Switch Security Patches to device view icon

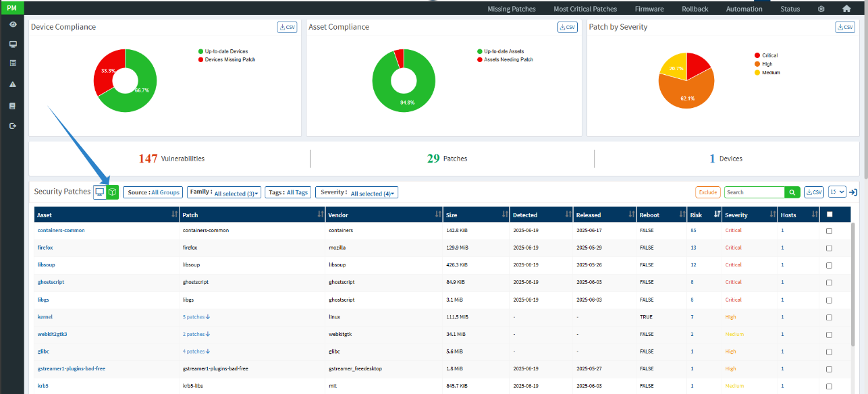(x=100, y=192)
